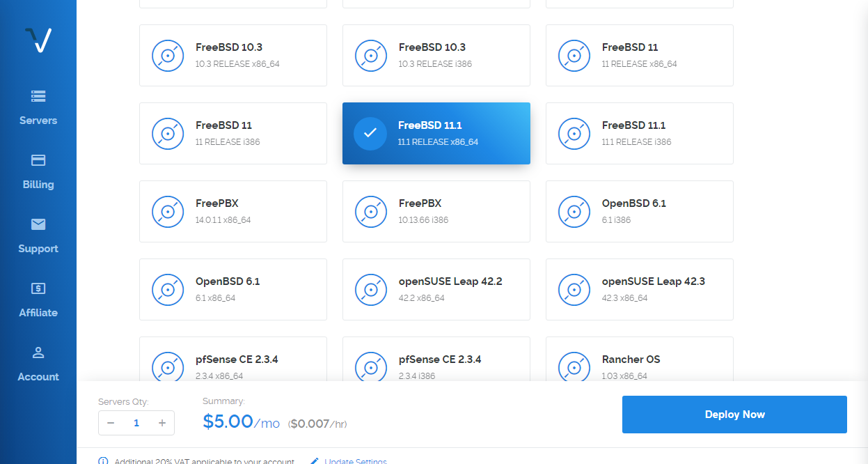This screenshot has width=868, height=464.
Task: Navigate to the Affiliate section
Action: [x=38, y=300]
